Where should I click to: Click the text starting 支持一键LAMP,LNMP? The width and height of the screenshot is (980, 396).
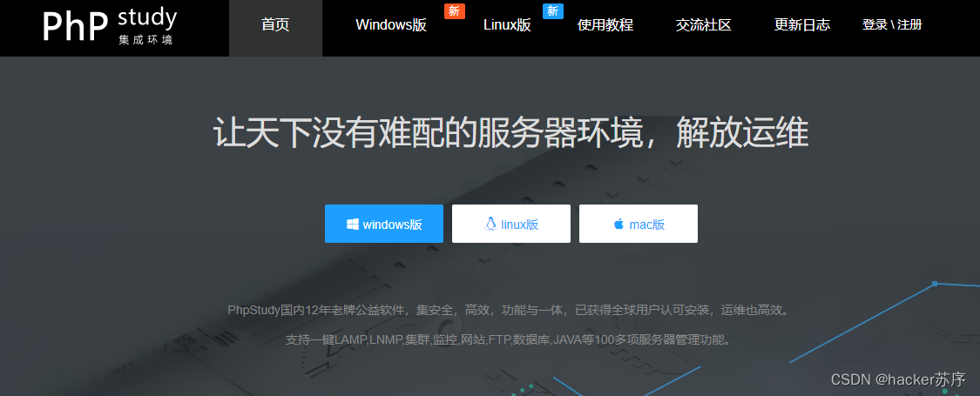click(508, 340)
